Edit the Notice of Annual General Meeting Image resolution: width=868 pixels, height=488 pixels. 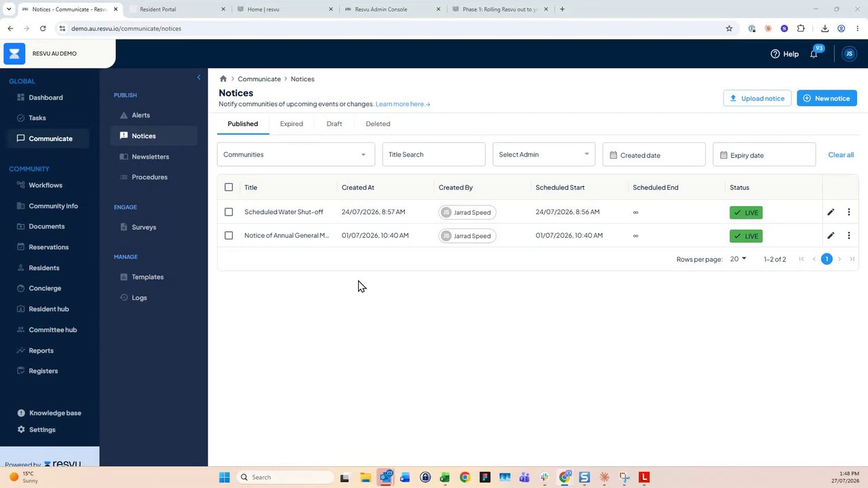tap(831, 236)
